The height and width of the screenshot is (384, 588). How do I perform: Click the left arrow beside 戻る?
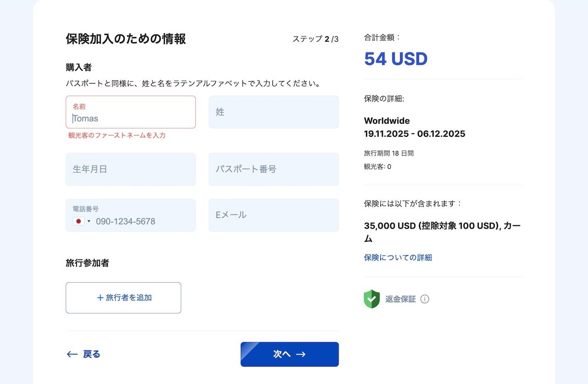pyautogui.click(x=72, y=354)
